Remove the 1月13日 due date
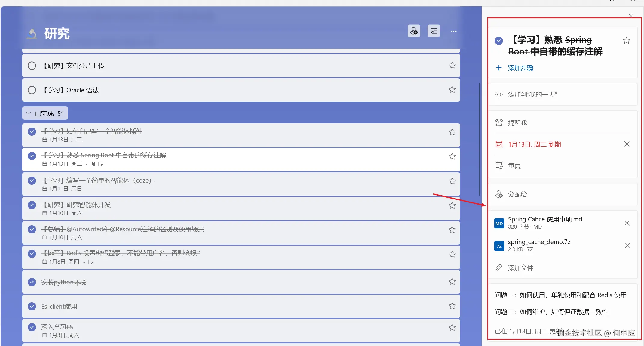Viewport: 644px width, 346px height. point(627,144)
